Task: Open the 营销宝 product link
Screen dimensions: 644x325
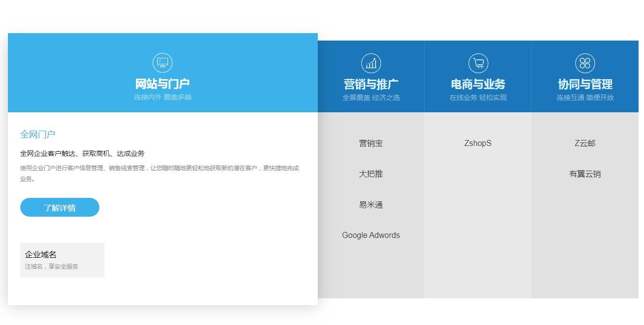Action: tap(371, 143)
